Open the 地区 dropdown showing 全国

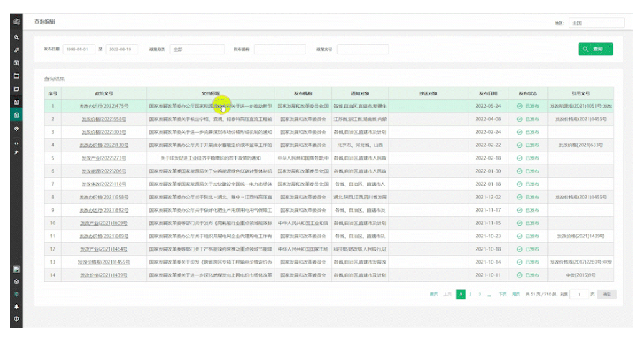595,23
